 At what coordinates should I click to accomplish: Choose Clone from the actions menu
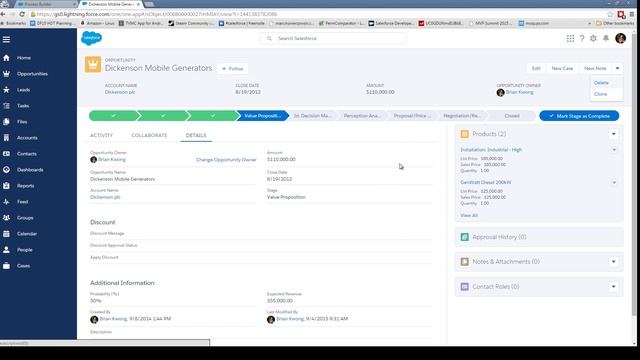point(600,94)
